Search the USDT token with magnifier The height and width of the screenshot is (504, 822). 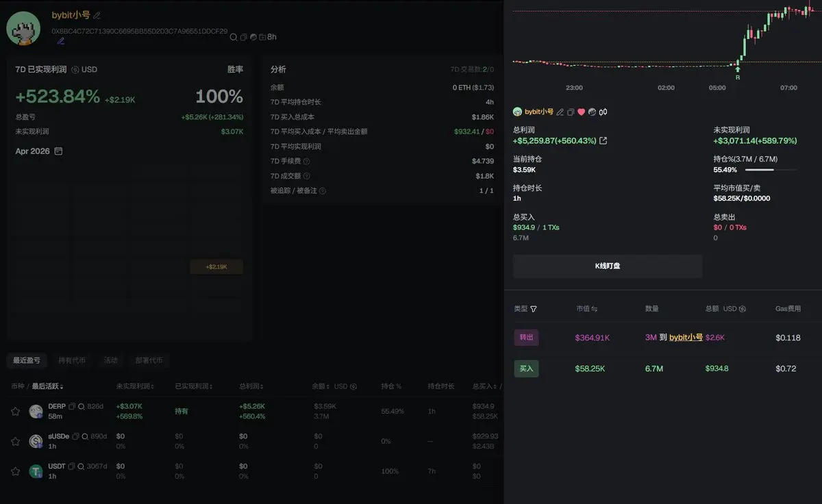(x=81, y=466)
